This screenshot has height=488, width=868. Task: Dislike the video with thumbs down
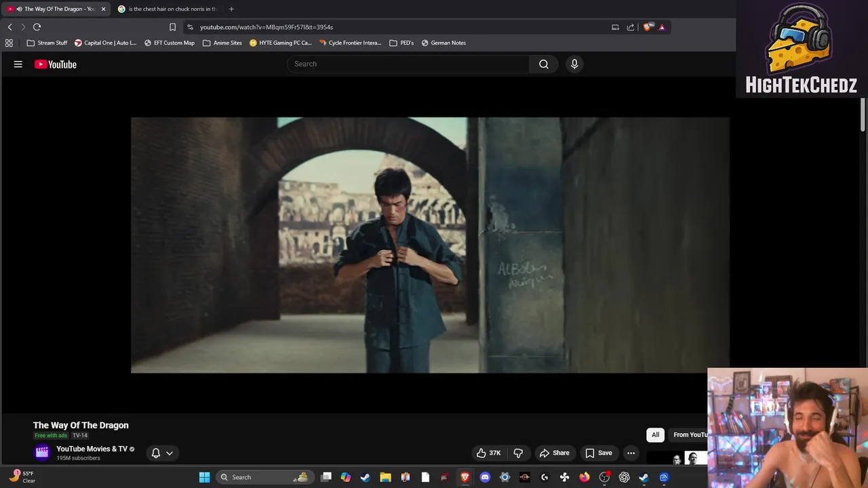tap(518, 453)
